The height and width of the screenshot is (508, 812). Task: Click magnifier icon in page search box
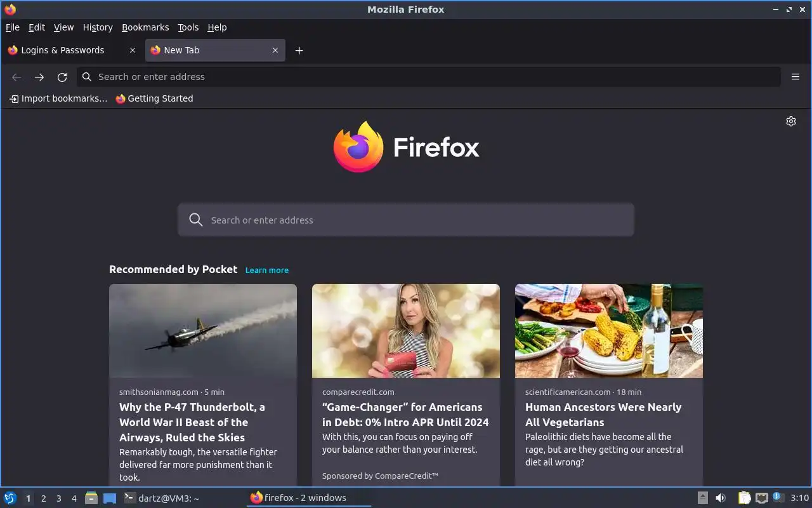[196, 220]
